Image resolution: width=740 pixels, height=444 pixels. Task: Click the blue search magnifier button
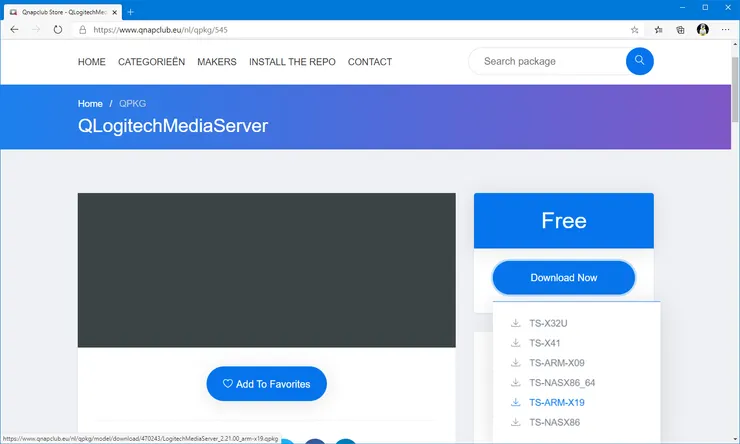[639, 61]
